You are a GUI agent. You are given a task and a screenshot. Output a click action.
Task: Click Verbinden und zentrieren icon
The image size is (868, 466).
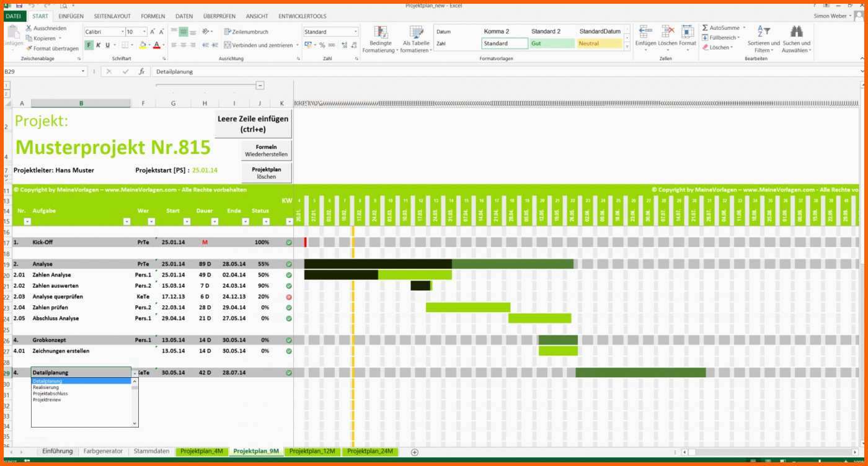tap(228, 45)
